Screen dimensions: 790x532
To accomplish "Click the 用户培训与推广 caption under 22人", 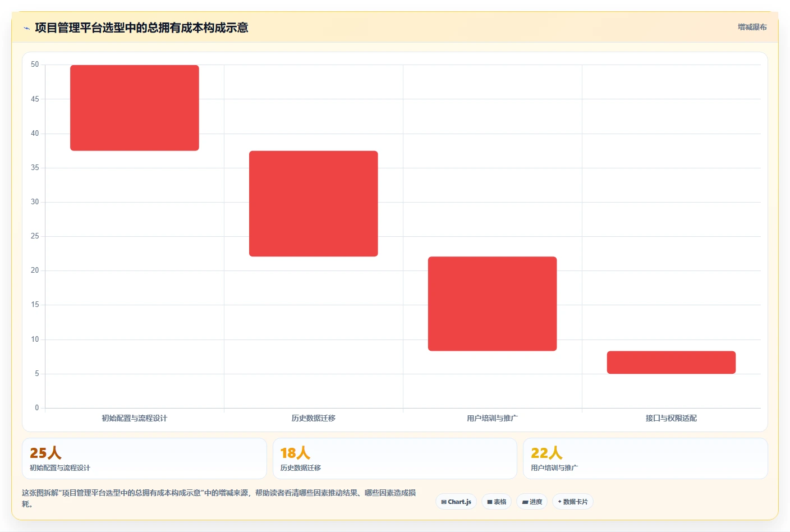I will coord(554,467).
